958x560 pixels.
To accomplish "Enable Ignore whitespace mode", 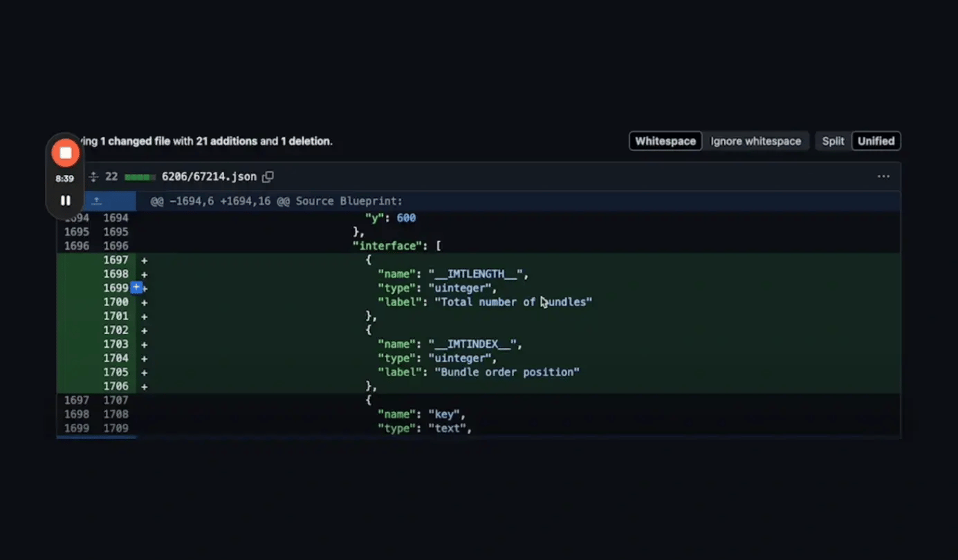I will (756, 140).
